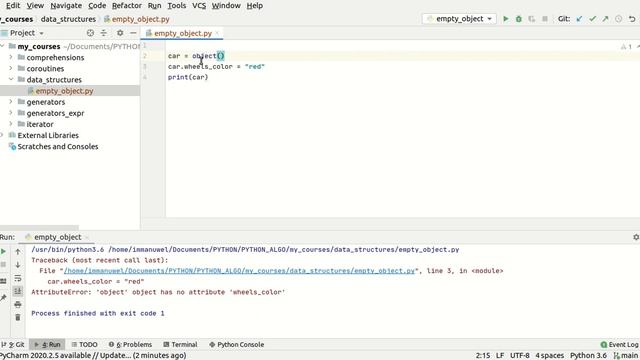Open the Refactor menu
This screenshot has width=640, height=360.
pos(127,6)
